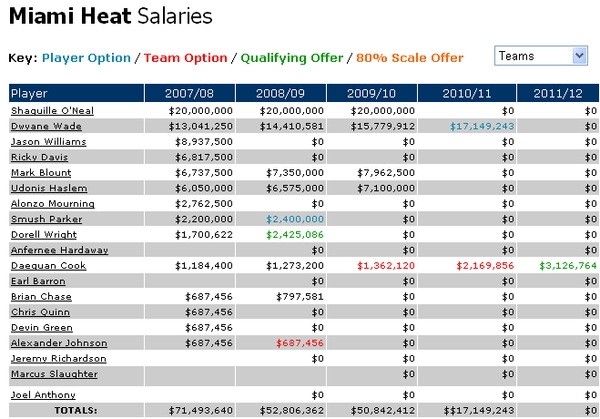Open Marcus Slaughter player link

pos(54,374)
